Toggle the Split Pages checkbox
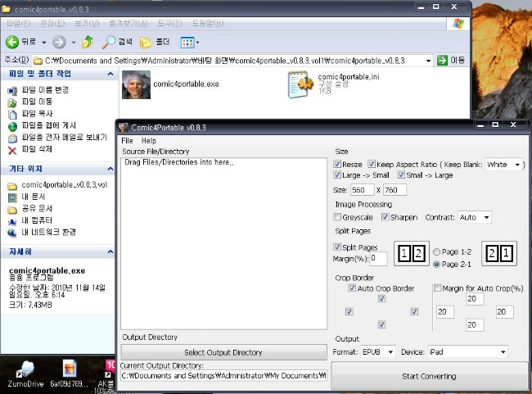The height and width of the screenshot is (394, 532). click(x=337, y=247)
